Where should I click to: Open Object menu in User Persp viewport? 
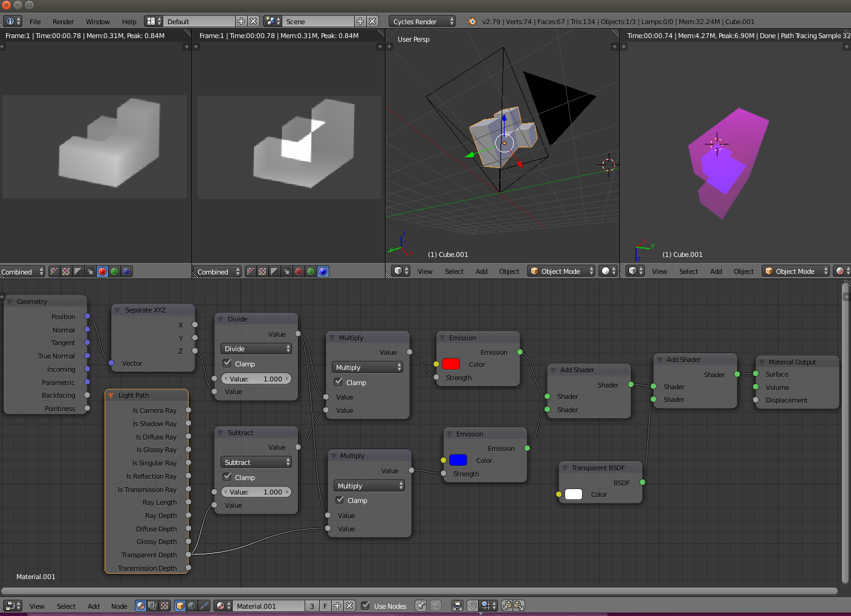pos(509,271)
